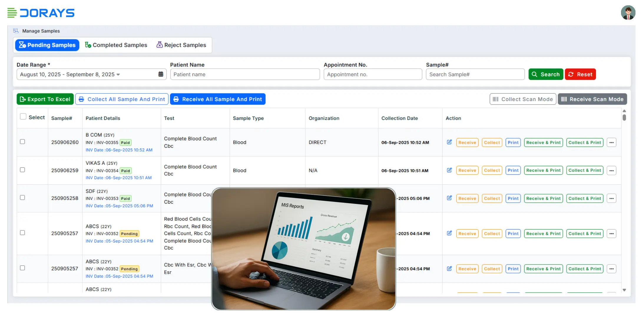The width and height of the screenshot is (644, 322).
Task: Tick the checkbox for sample 250906260
Action: (22, 142)
